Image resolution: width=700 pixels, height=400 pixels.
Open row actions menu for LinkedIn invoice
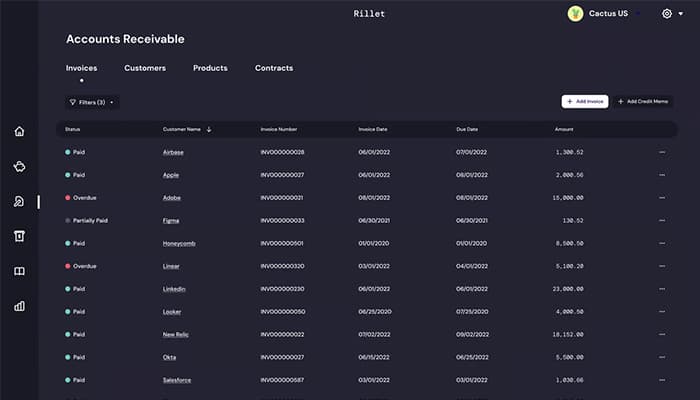[x=662, y=289]
